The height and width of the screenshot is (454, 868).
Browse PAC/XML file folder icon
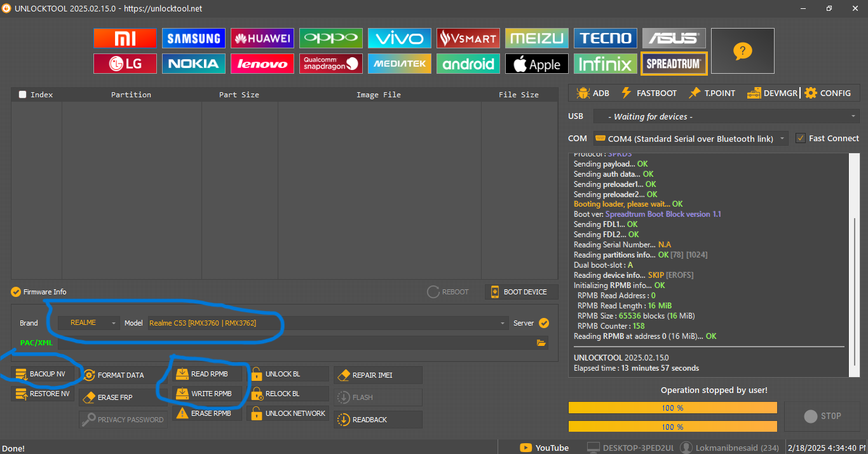(x=541, y=343)
